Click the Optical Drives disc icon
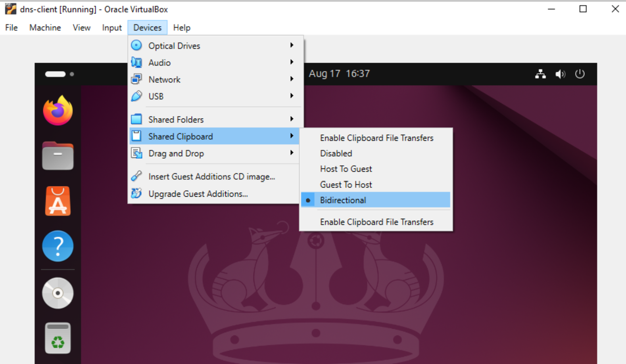The width and height of the screenshot is (626, 364). [136, 45]
